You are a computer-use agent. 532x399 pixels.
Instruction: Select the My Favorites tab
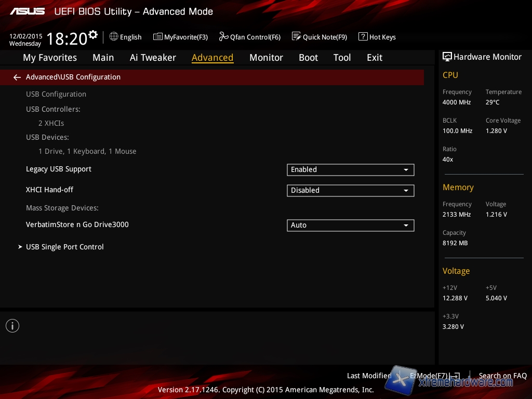(50, 58)
